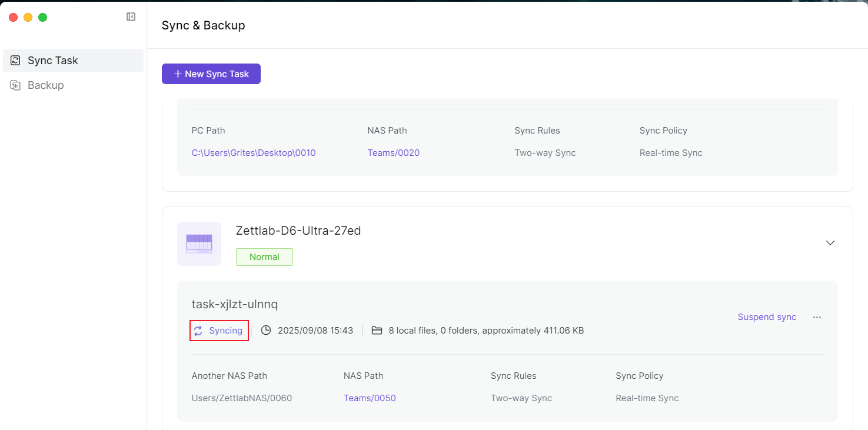
Task: Open the PC path C:\Users\Grites\Desktop\0010
Action: (x=254, y=153)
